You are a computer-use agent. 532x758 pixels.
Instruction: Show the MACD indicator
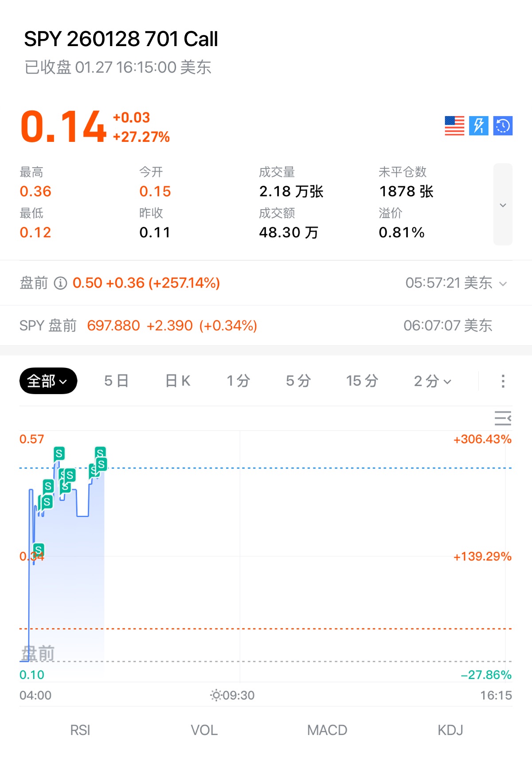(x=327, y=730)
